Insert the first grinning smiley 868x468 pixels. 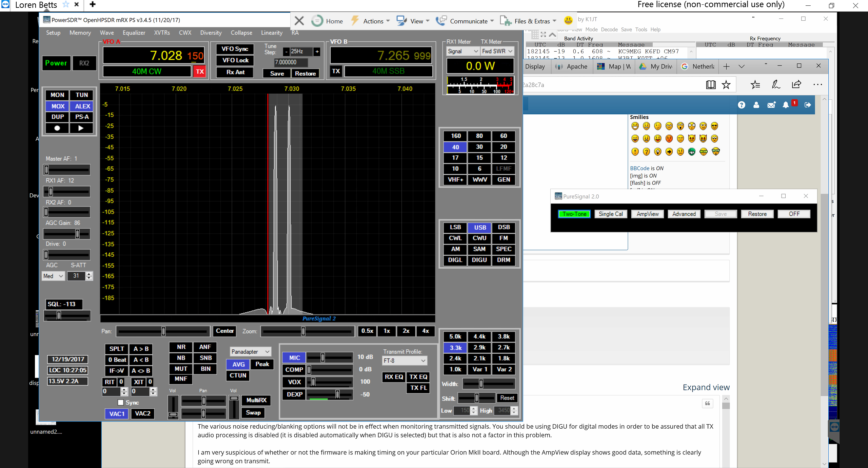pyautogui.click(x=635, y=126)
